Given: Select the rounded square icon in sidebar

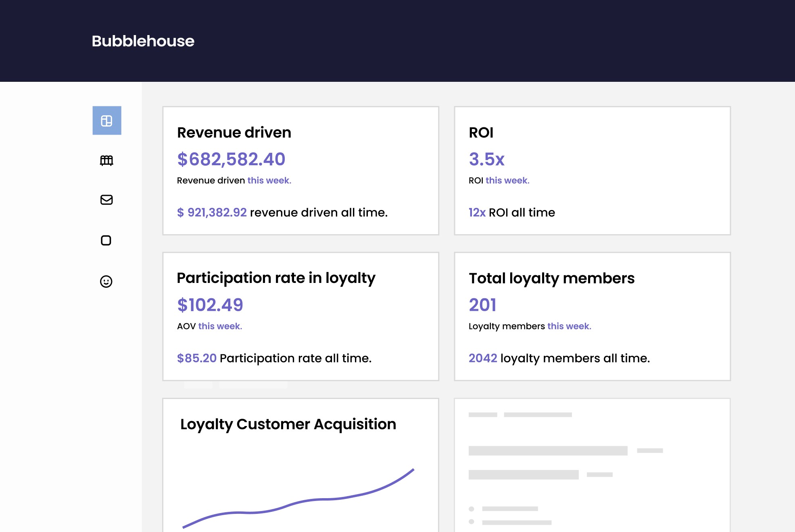Looking at the screenshot, I should [x=106, y=241].
